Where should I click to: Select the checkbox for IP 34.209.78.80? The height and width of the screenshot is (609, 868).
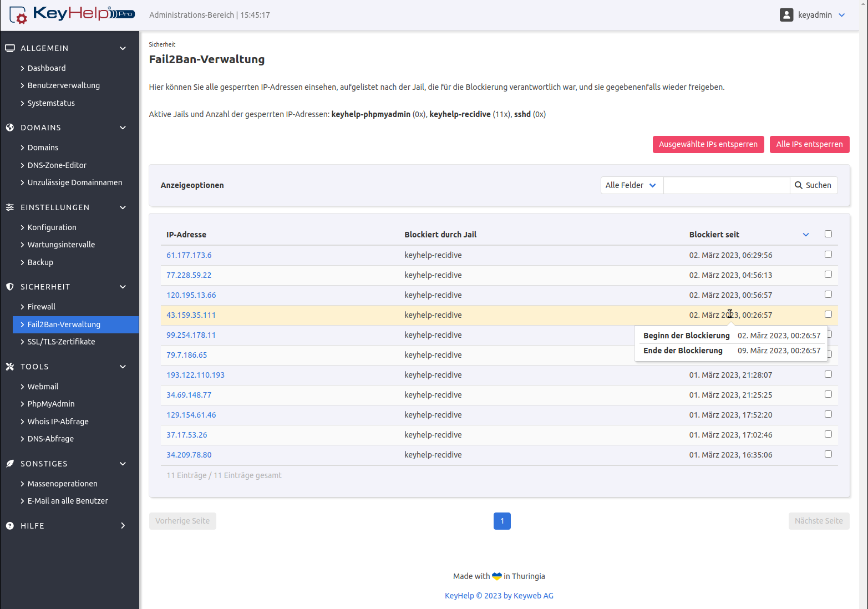(x=828, y=454)
